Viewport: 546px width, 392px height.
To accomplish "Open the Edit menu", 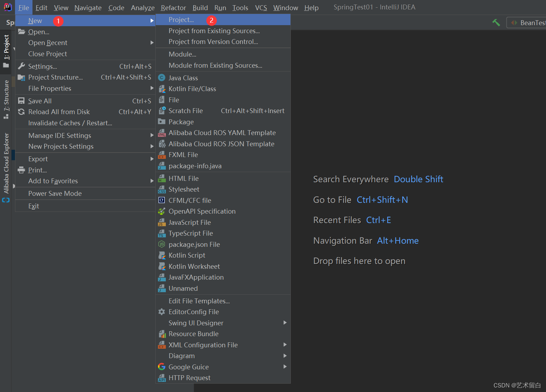I will [41, 8].
